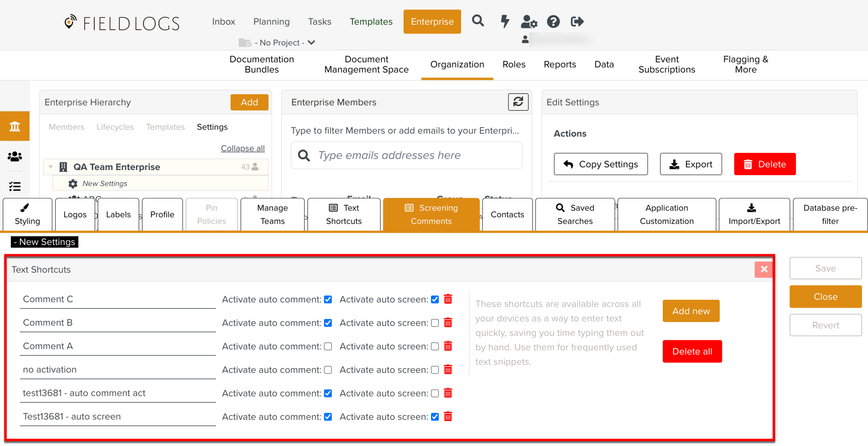The width and height of the screenshot is (868, 446).
Task: Click the search magnifier icon in top bar
Action: tap(478, 21)
